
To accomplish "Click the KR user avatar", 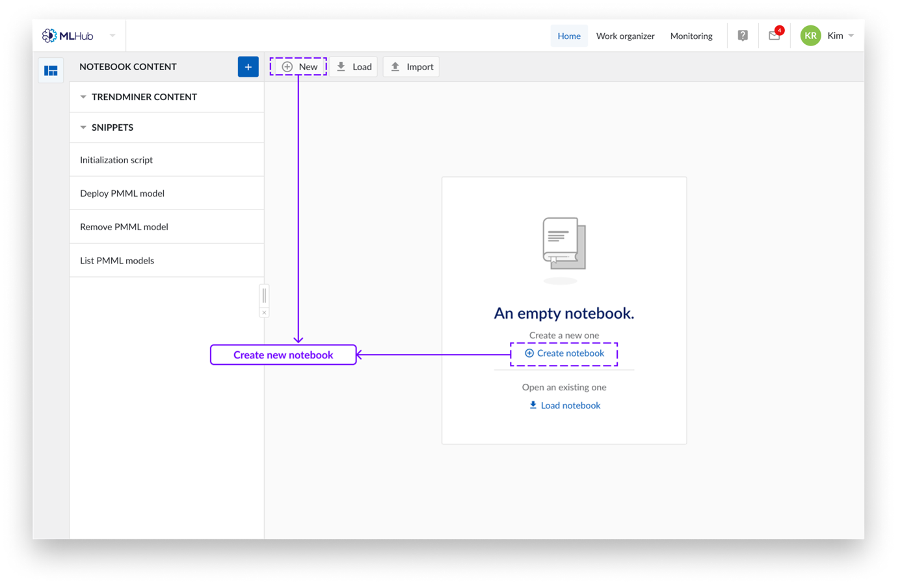I will pos(810,36).
